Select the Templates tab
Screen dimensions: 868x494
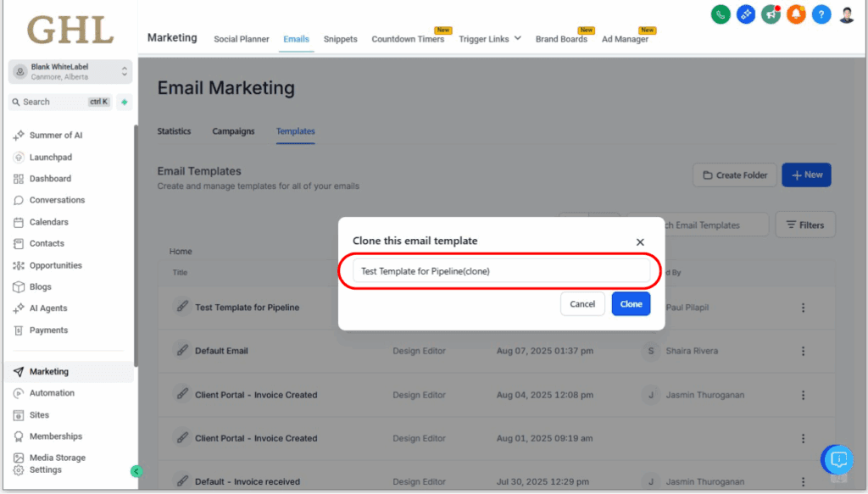295,131
